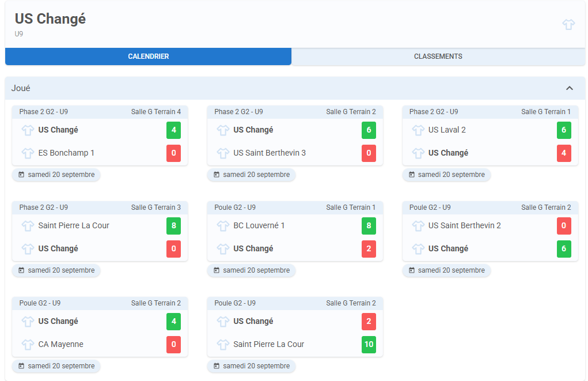Click calendar icon under the ES Bonchamp 1 match
This screenshot has width=588, height=381.
21,175
